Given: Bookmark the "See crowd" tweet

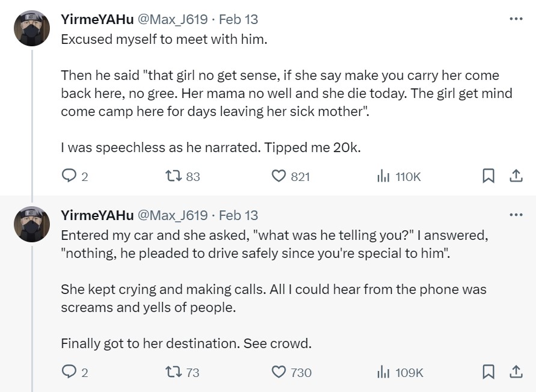Looking at the screenshot, I should click(489, 372).
